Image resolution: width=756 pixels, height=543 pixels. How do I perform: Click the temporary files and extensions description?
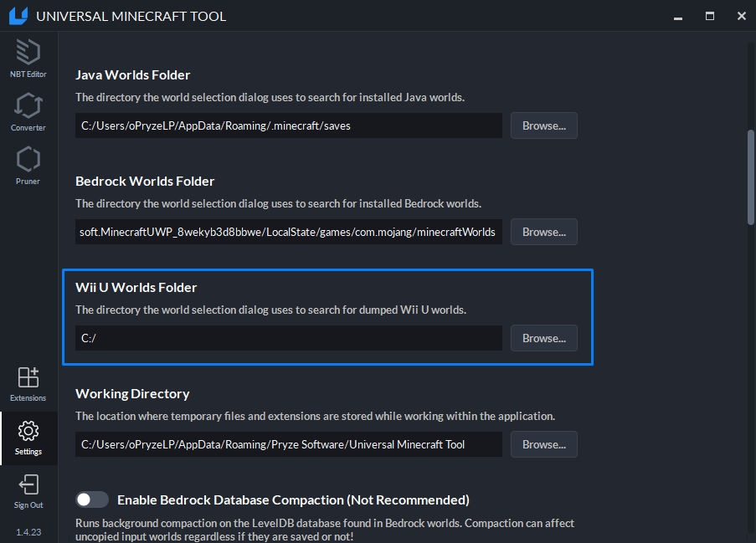point(316,417)
